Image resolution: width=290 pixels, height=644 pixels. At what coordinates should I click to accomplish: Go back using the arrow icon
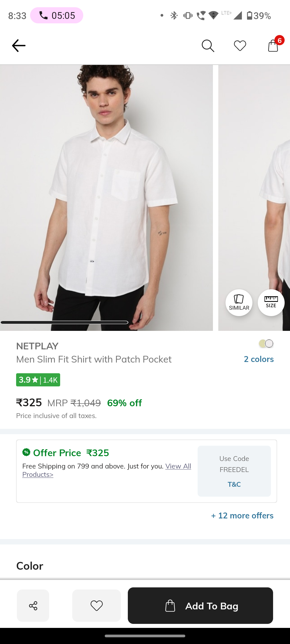click(x=19, y=46)
